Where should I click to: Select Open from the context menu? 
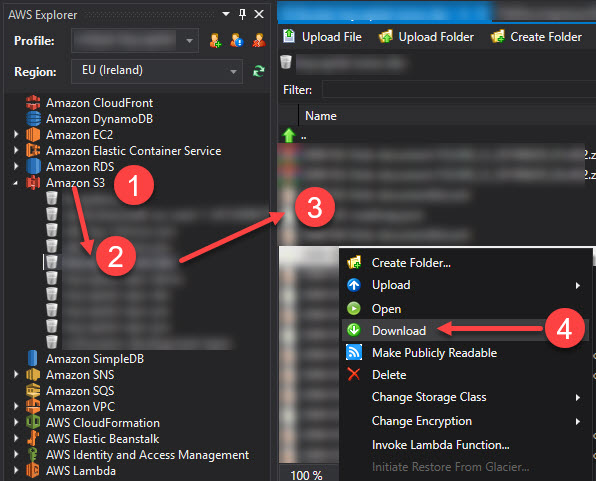click(x=466, y=308)
